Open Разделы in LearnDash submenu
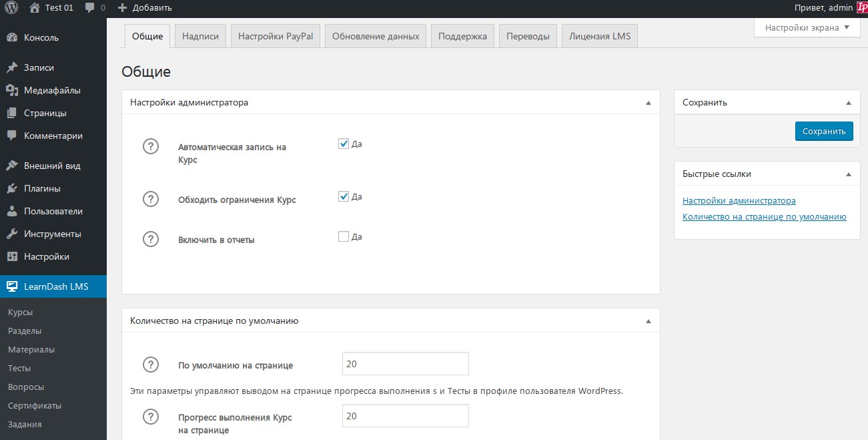This screenshot has height=440, width=868. (24, 331)
